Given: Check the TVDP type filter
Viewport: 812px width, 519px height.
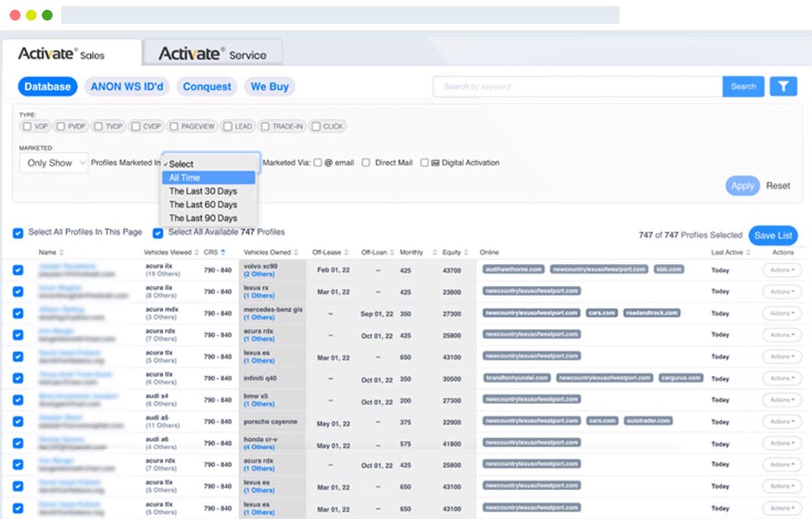Looking at the screenshot, I should [98, 126].
